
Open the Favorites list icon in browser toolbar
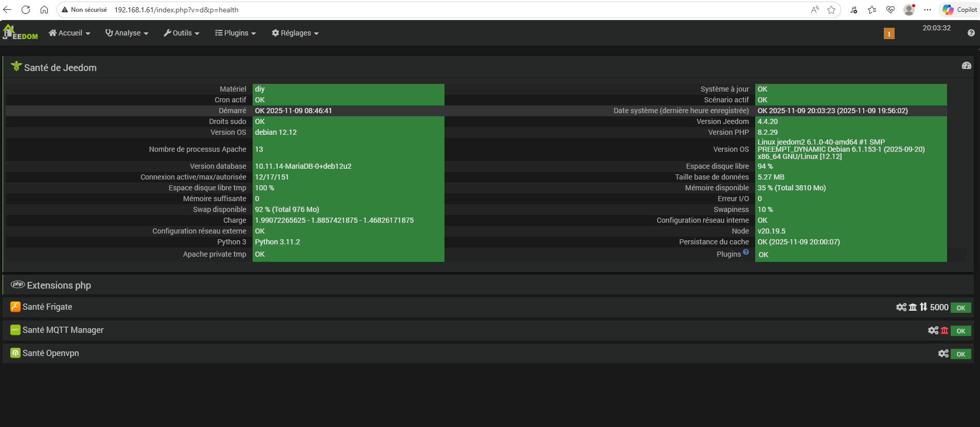[x=872, y=10]
